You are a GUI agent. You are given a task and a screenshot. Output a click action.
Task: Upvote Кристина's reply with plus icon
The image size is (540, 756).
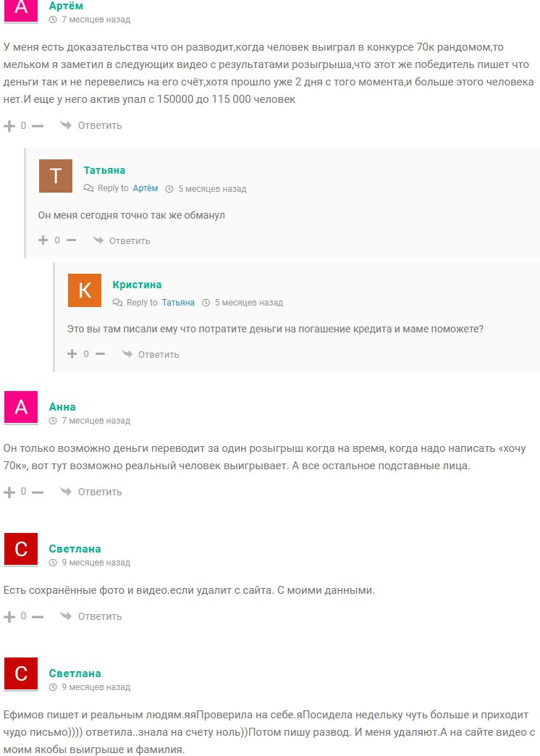72,354
